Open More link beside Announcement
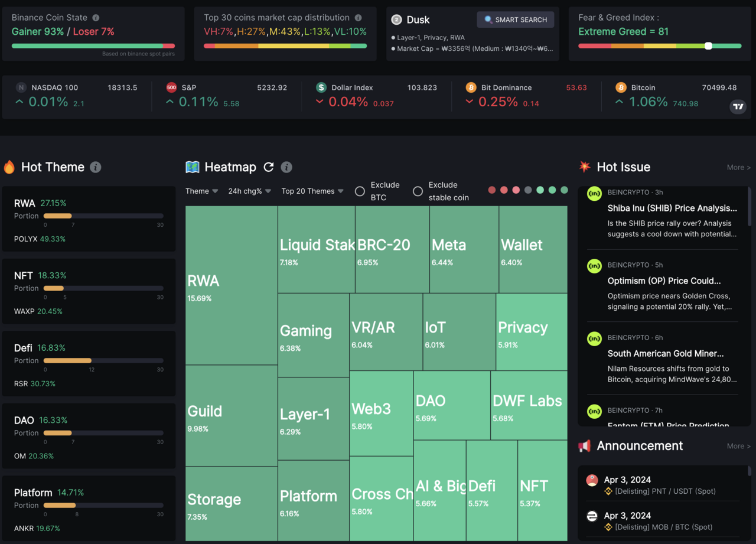Screen dimensions: 756x544 [738, 446]
